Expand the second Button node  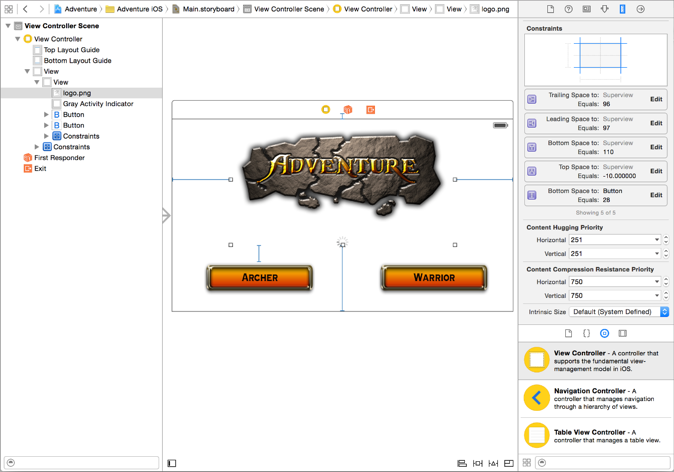[46, 125]
